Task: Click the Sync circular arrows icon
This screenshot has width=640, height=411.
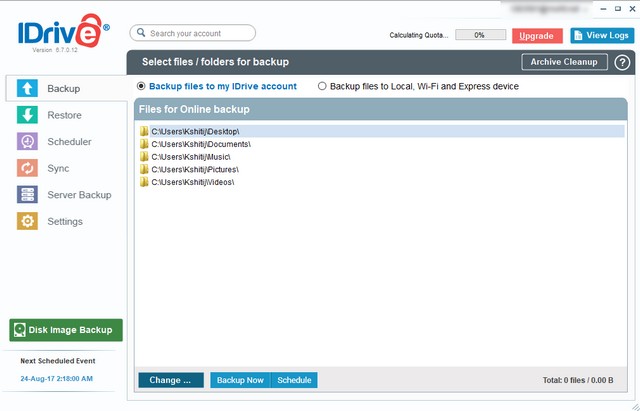Action: click(x=28, y=168)
